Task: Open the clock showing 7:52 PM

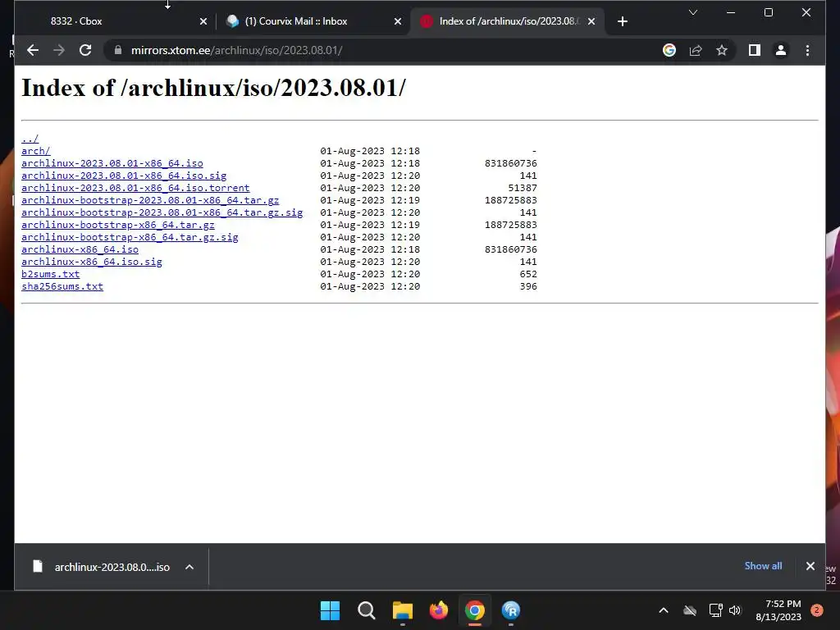Action: click(x=778, y=610)
